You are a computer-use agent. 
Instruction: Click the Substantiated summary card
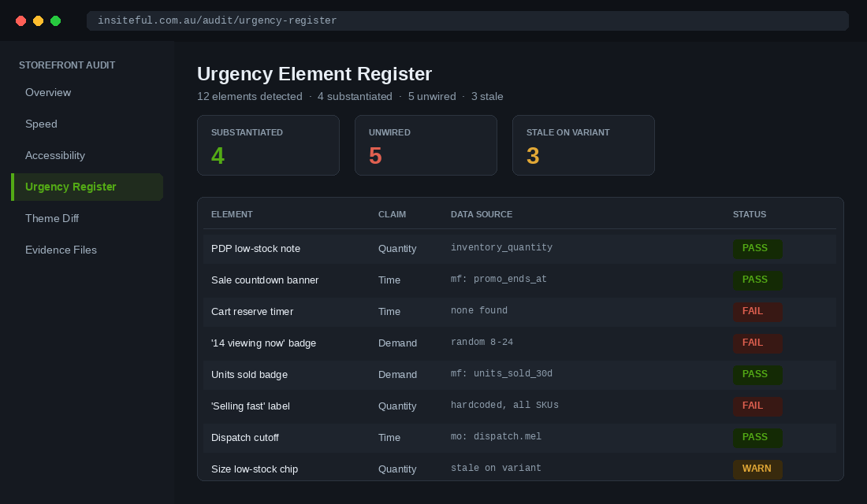(268, 146)
